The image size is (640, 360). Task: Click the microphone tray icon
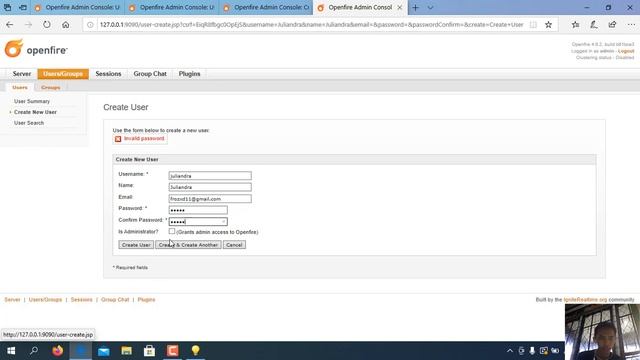[x=532, y=351]
